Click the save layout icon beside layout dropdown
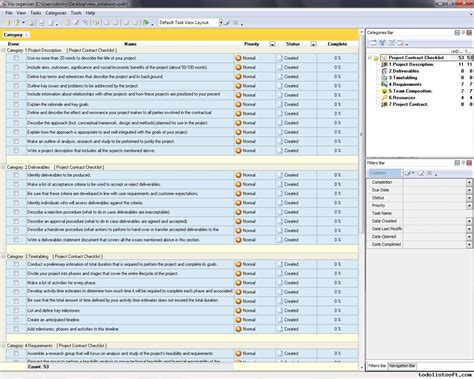The image size is (474, 379). click(x=227, y=23)
